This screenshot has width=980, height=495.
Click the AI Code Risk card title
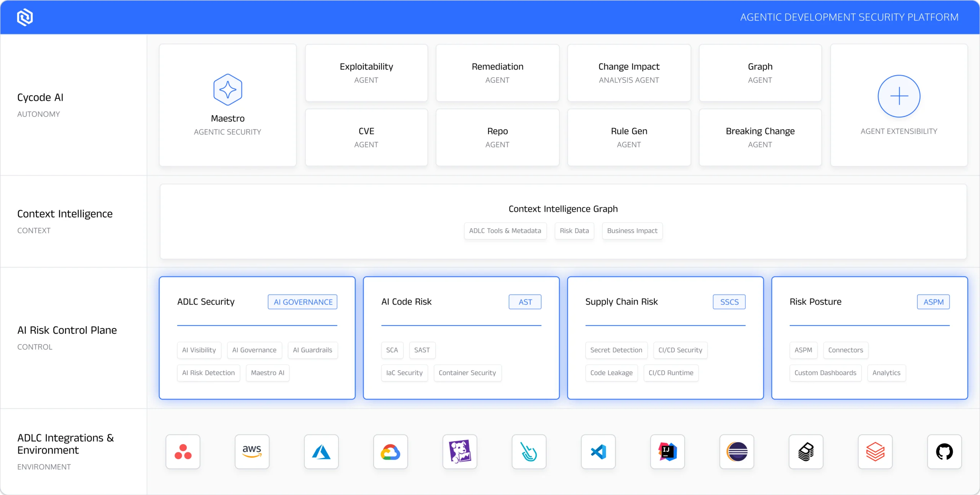(x=407, y=302)
